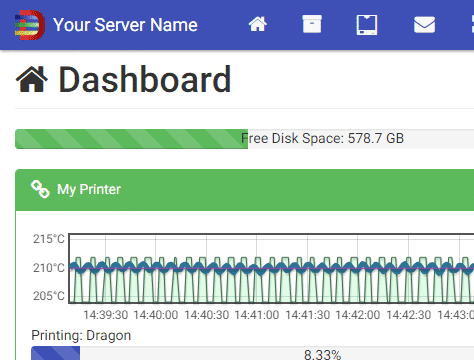Click the Repetier-Server logo icon
This screenshot has height=360, width=474.
pos(30,25)
